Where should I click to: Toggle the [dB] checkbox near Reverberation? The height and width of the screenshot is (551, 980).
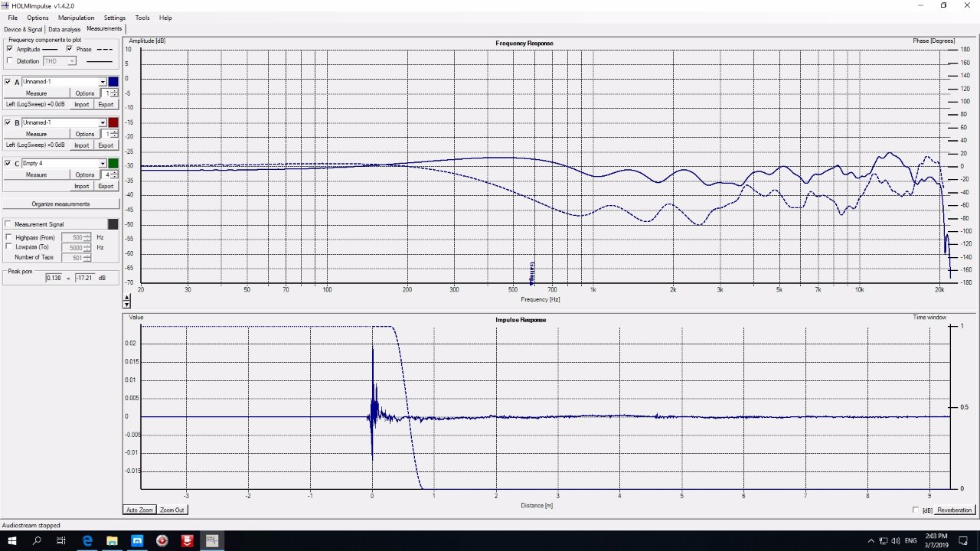(x=916, y=510)
